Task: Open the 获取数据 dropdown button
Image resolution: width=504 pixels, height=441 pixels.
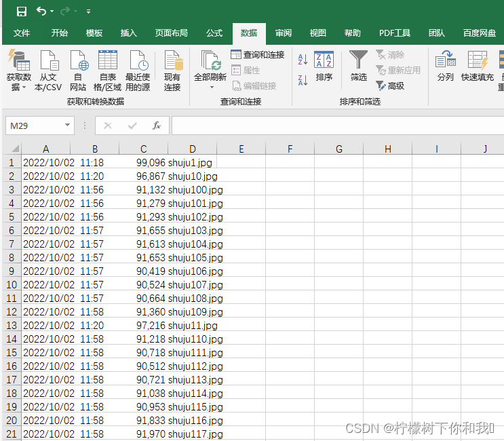Action: click(19, 71)
